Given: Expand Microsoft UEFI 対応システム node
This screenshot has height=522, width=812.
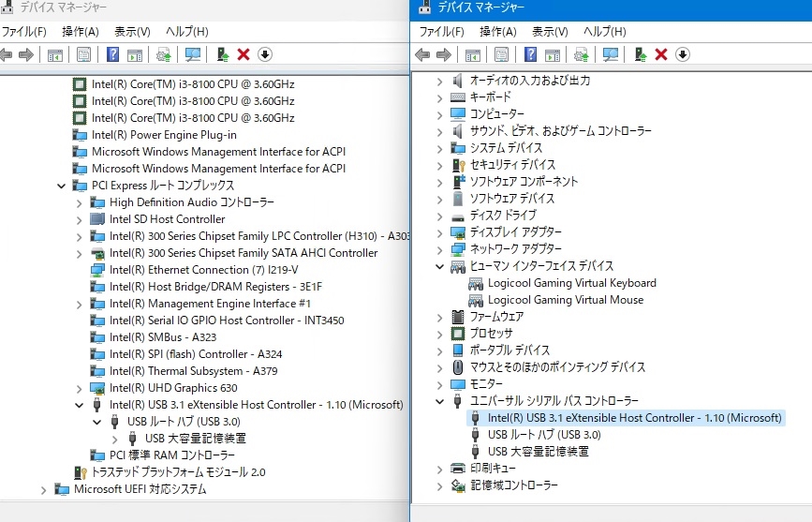Looking at the screenshot, I should tap(43, 490).
